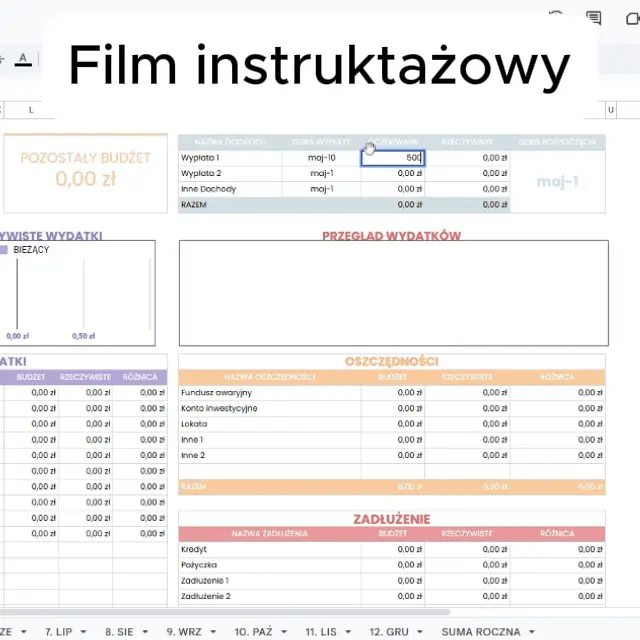Click the text color icon in toolbar

pyautogui.click(x=22, y=60)
